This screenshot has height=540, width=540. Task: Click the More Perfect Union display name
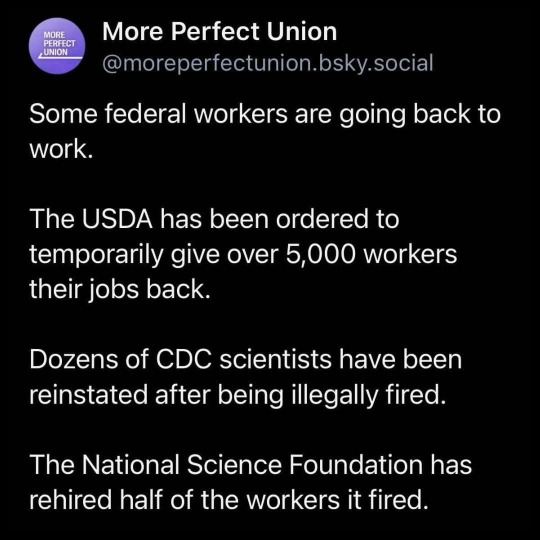pyautogui.click(x=219, y=31)
